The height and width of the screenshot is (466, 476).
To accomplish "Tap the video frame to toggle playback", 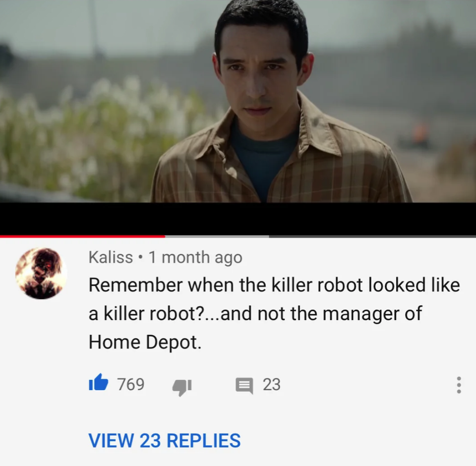I will click(238, 101).
